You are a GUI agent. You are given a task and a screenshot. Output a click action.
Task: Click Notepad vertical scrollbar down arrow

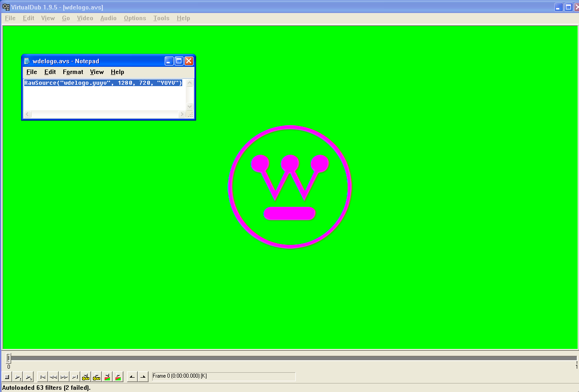coord(189,106)
